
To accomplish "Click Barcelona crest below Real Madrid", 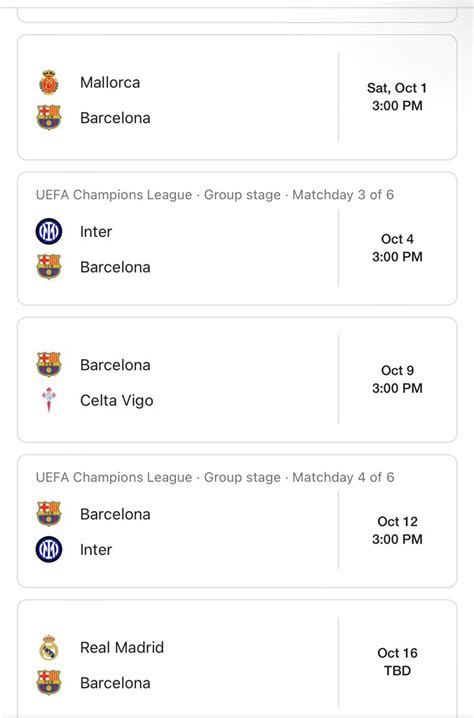I will pos(49,683).
